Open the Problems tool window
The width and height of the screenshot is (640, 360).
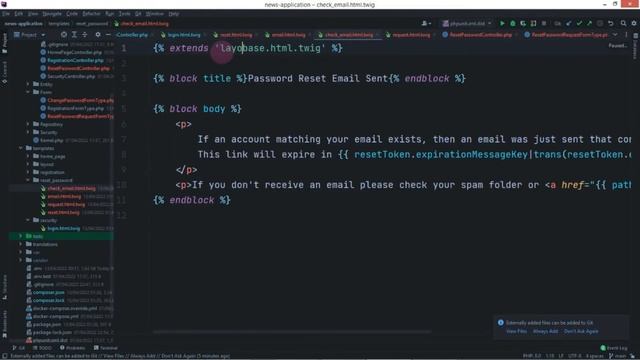coord(72,348)
